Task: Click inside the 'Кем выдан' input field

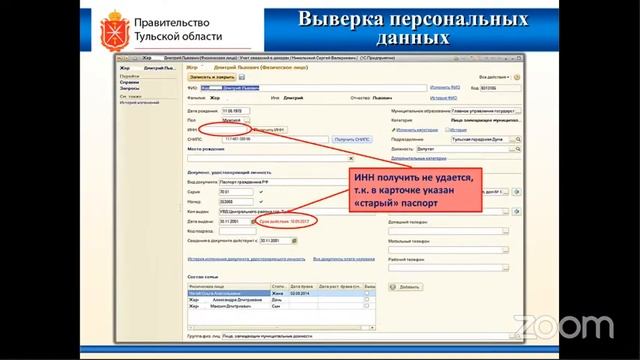Action: click(x=284, y=211)
